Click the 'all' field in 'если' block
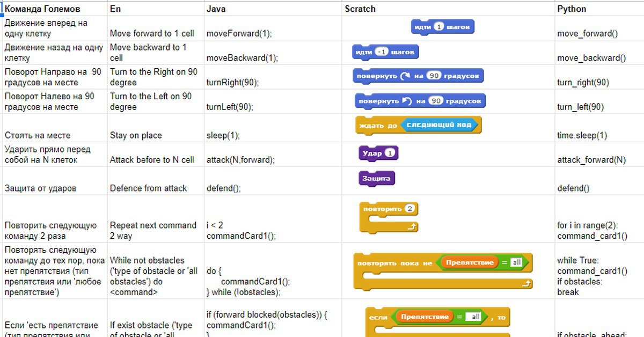 point(474,317)
